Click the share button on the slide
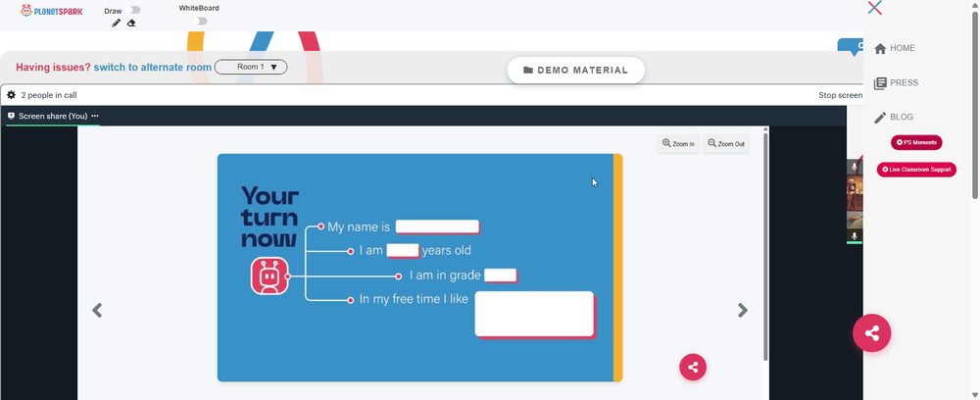Viewport: 980px width, 400px height. pos(693,367)
